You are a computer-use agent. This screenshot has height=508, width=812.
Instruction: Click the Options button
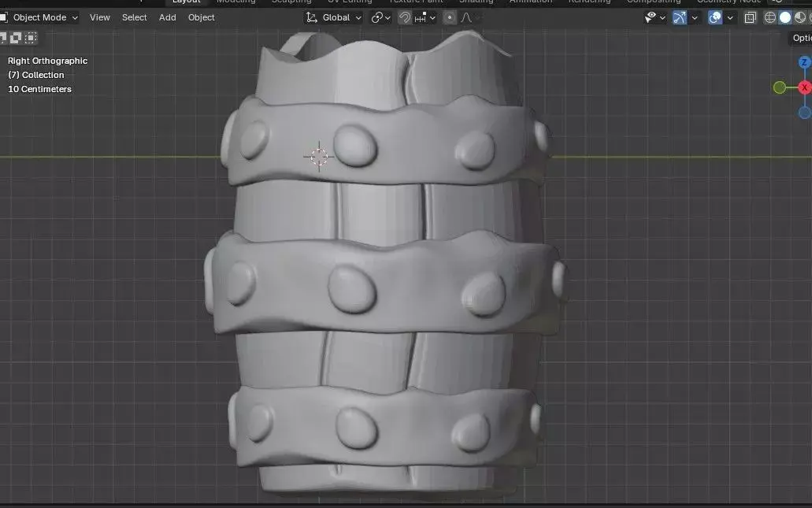coord(801,38)
